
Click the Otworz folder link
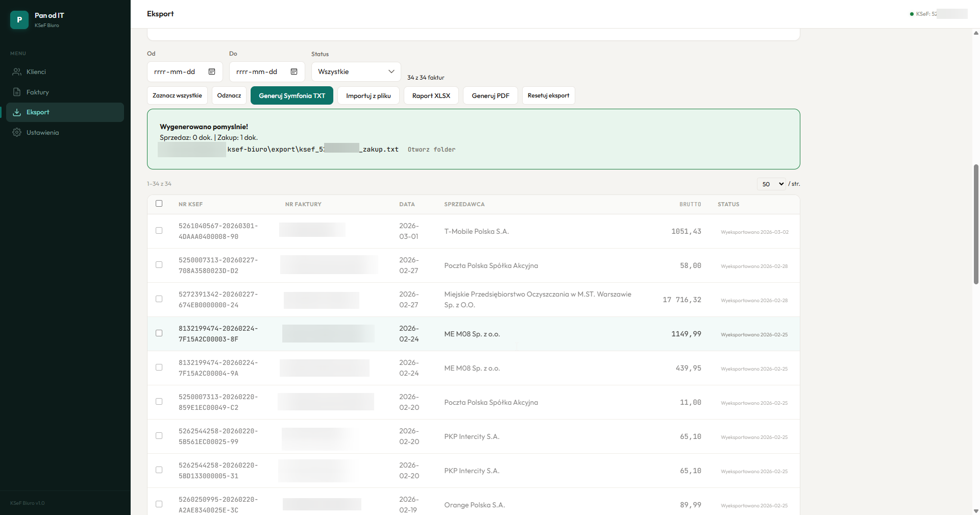click(431, 150)
